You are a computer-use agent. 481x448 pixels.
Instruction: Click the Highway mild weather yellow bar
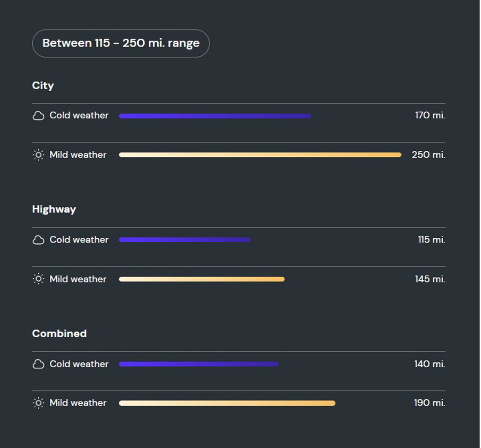[201, 279]
